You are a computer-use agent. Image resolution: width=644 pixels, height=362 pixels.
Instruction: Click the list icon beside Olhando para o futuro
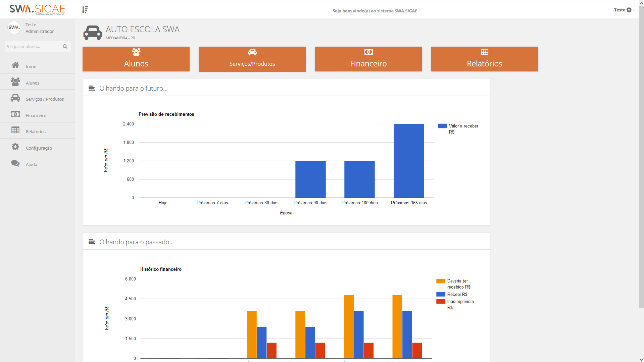[x=92, y=88]
